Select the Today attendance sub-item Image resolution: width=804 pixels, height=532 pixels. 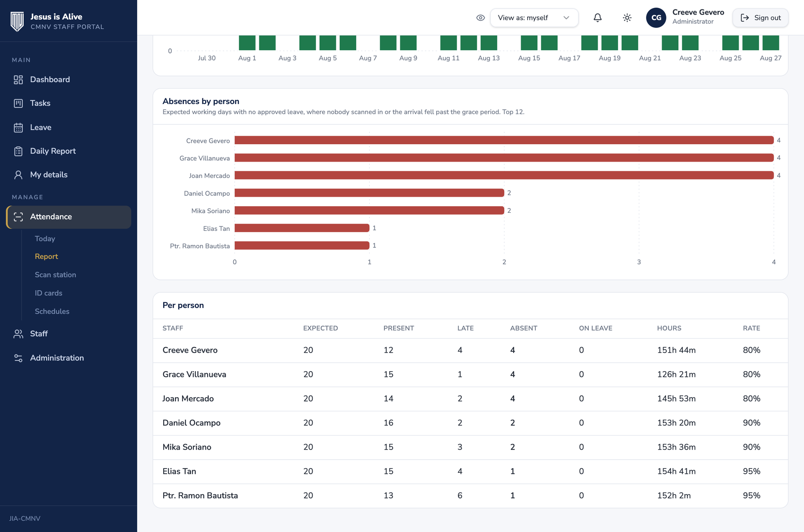45,239
